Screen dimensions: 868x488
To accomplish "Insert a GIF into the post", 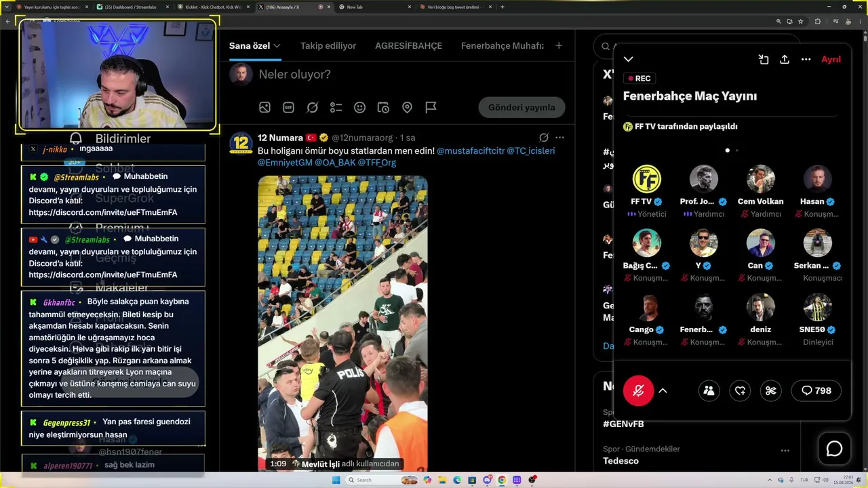I will [x=288, y=107].
